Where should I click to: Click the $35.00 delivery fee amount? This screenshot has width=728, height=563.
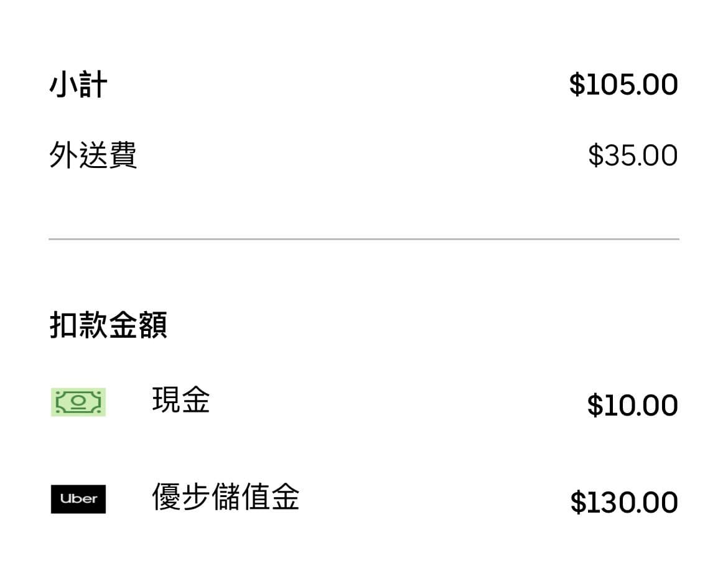[x=633, y=155]
